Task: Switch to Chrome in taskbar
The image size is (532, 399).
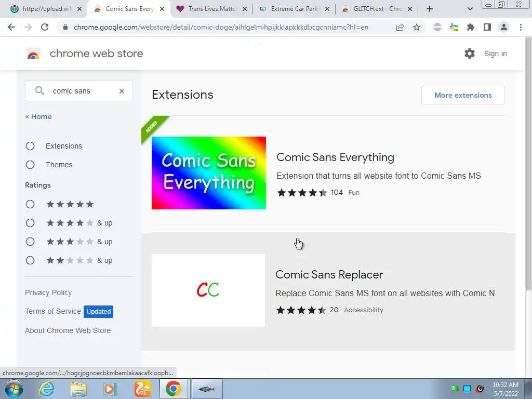Action: pyautogui.click(x=174, y=389)
